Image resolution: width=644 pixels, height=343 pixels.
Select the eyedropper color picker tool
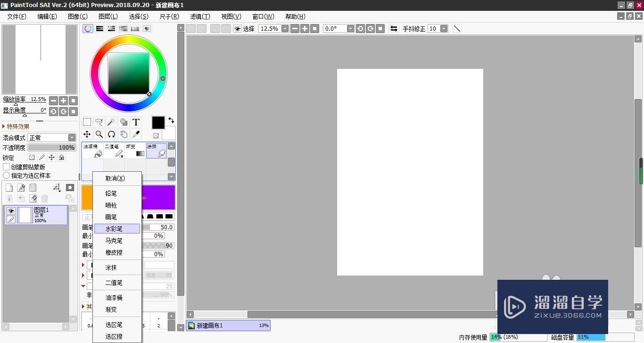pos(136,134)
